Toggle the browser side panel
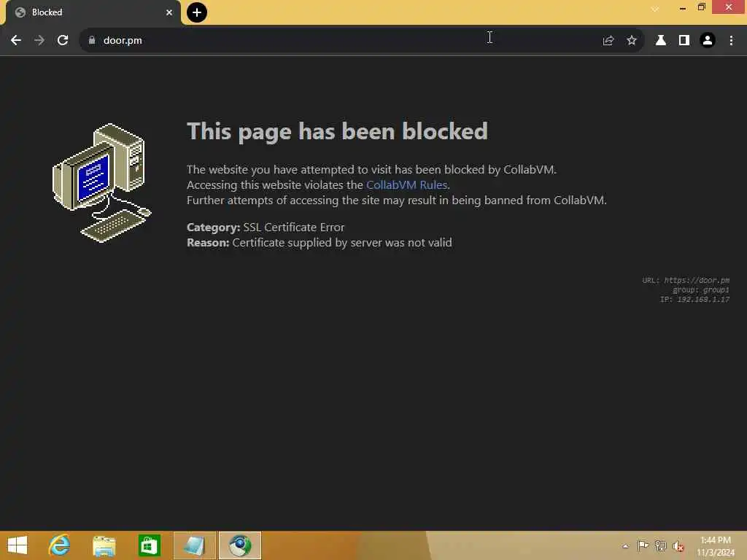This screenshot has width=747, height=560. (684, 41)
